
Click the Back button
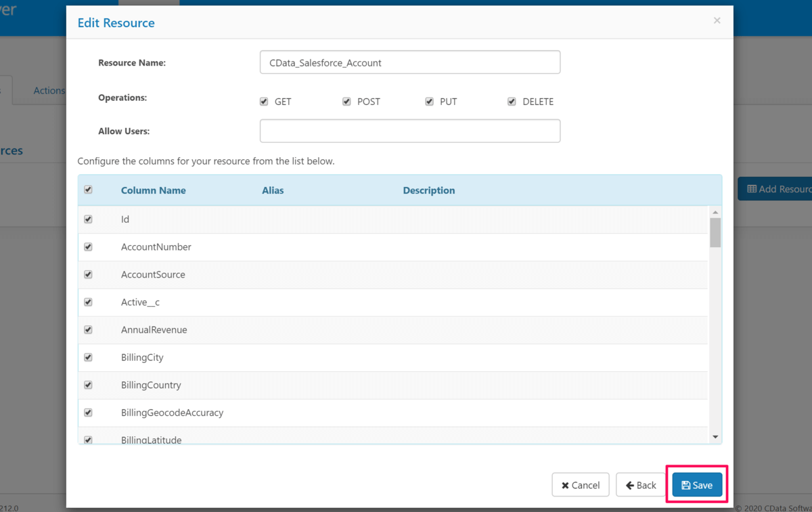click(640, 485)
